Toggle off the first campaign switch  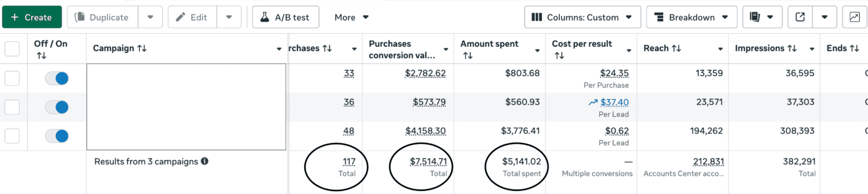point(57,78)
